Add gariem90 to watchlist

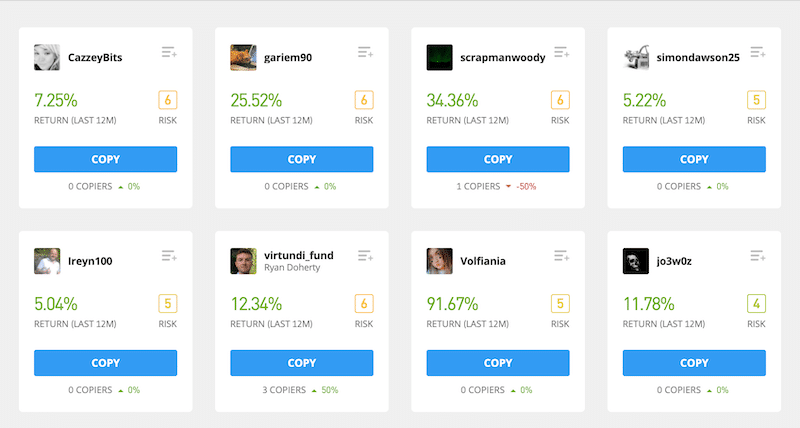(365, 52)
